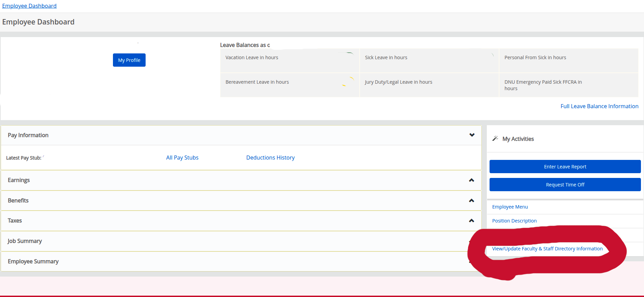644x297 pixels.
Task: Open View/Update Faculty & Staff Directory Information
Action: 547,249
